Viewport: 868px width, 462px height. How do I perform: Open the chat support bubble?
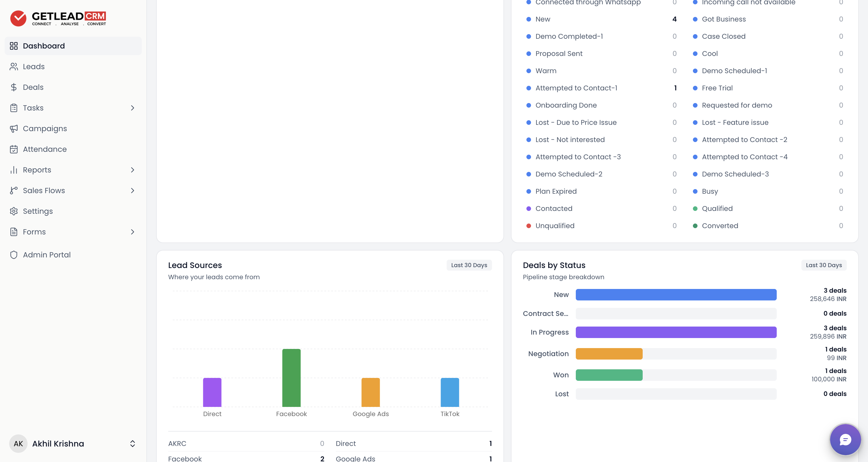pos(845,439)
